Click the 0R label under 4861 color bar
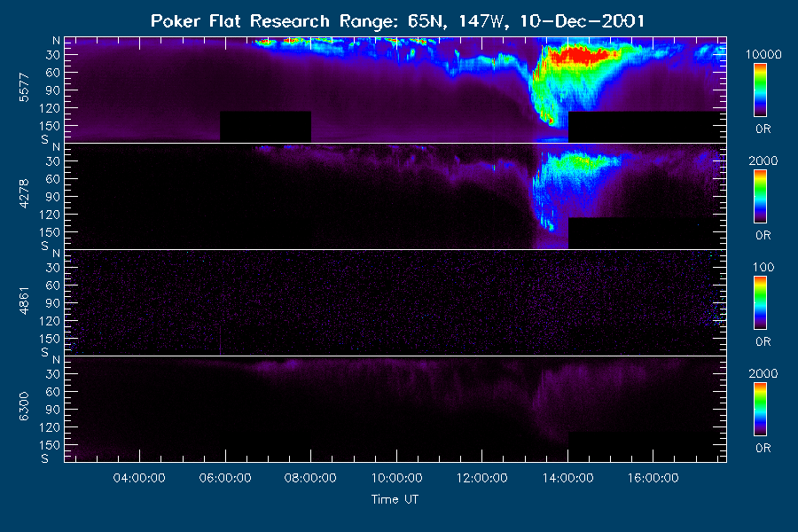Screen dimensions: 798x532 tap(763, 341)
